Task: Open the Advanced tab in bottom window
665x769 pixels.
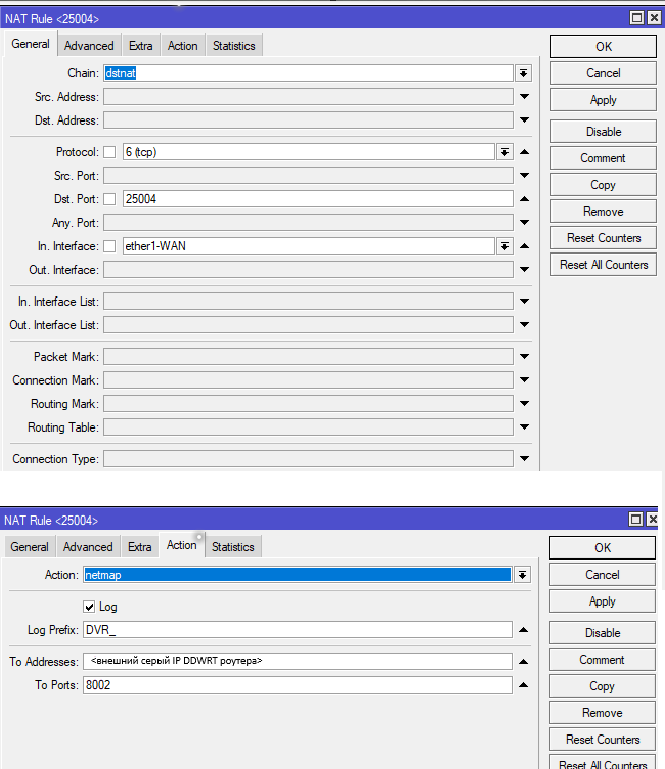Action: (88, 547)
